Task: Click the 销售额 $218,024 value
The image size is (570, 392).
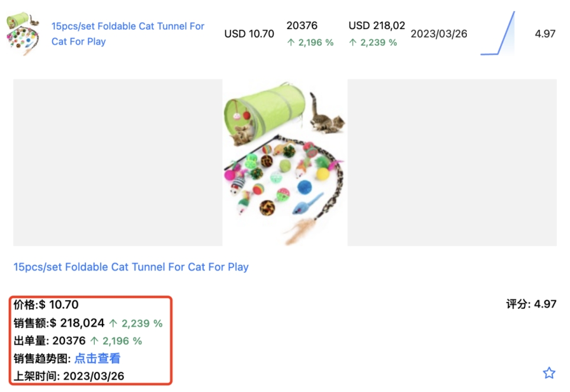Action: (x=77, y=323)
